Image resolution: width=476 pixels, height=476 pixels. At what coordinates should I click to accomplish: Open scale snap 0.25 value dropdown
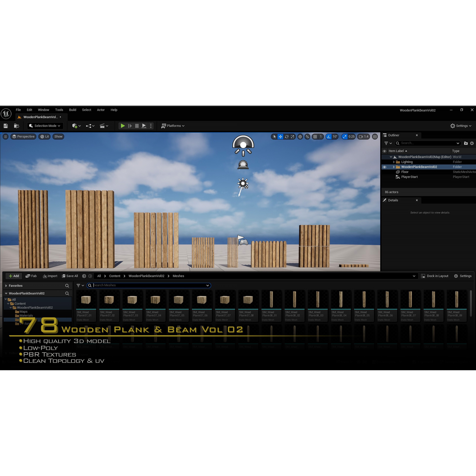coord(352,136)
